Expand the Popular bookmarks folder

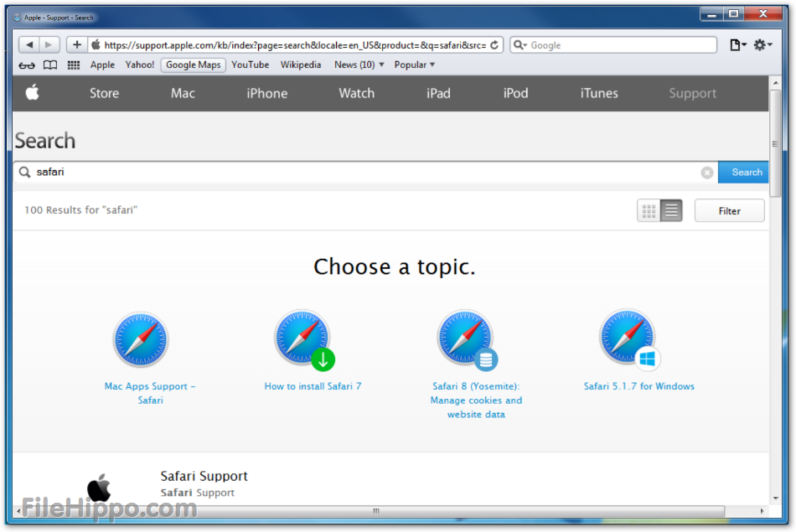[414, 65]
